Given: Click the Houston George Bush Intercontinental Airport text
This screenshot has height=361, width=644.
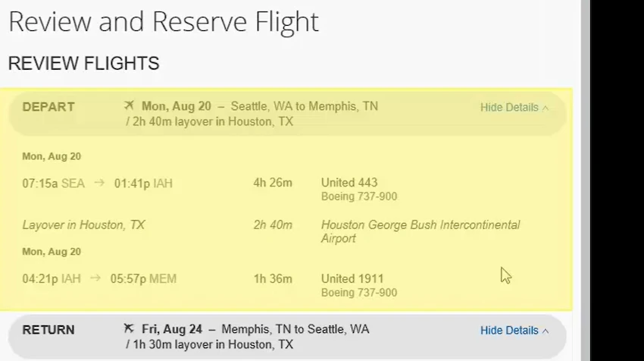Looking at the screenshot, I should point(420,231).
